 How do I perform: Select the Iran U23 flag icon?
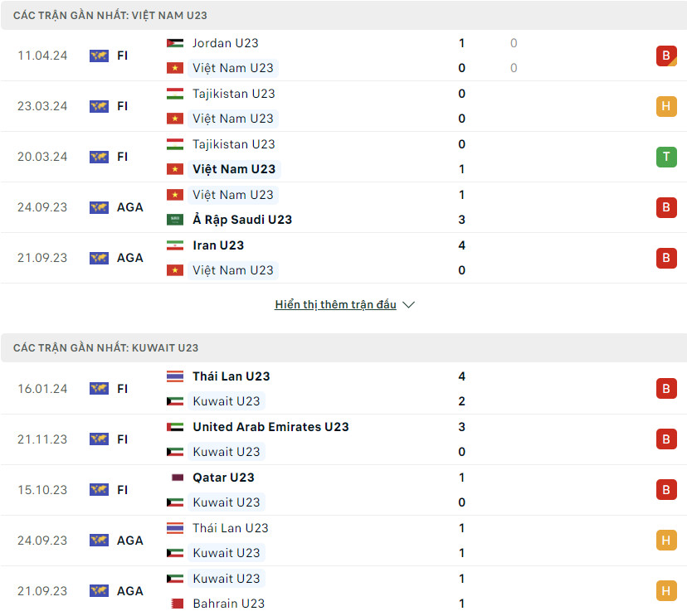pyautogui.click(x=177, y=245)
